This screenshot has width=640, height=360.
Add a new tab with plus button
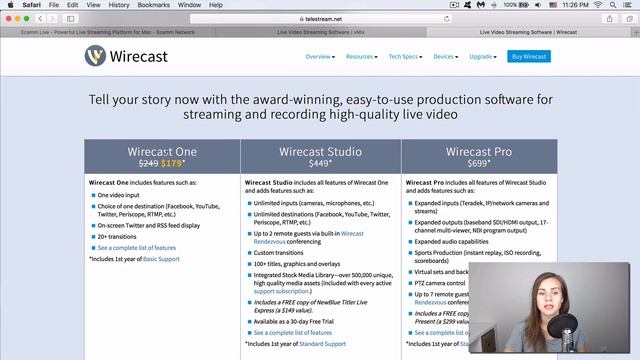point(636,32)
